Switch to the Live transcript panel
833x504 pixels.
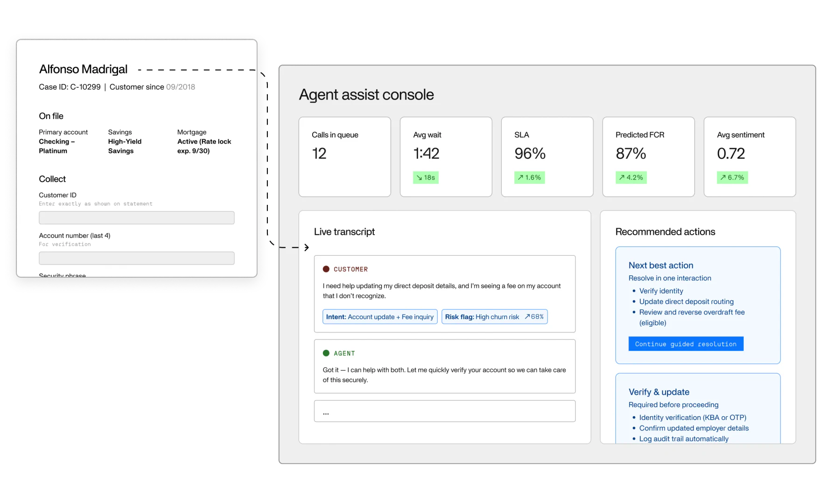click(344, 231)
